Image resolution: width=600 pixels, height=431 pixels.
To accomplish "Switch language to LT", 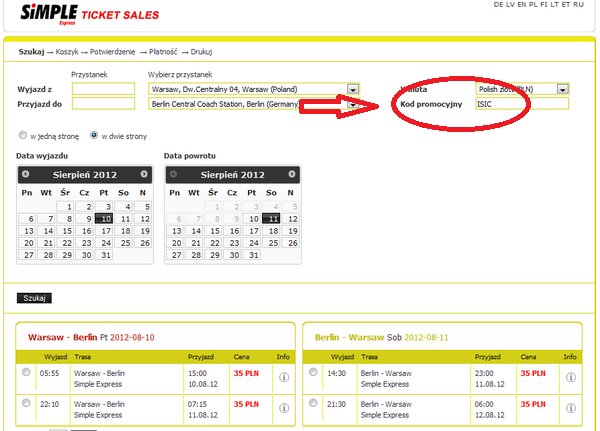I will [554, 5].
